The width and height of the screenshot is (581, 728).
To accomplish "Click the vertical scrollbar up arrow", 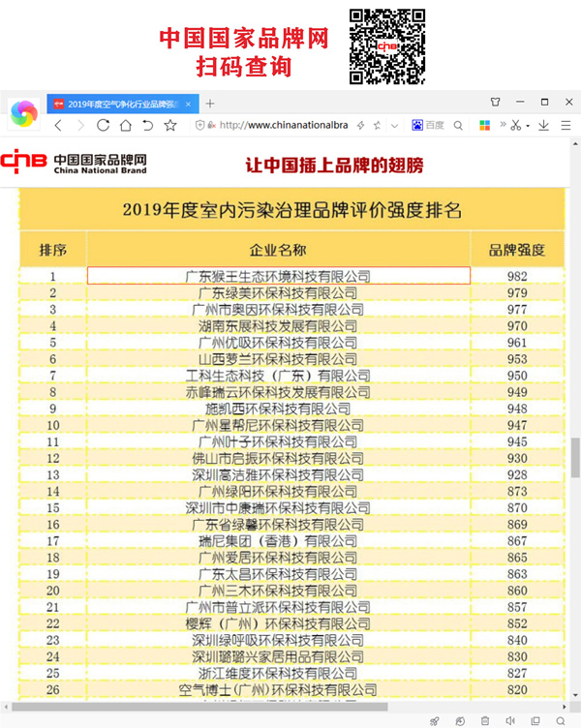I will point(575,144).
